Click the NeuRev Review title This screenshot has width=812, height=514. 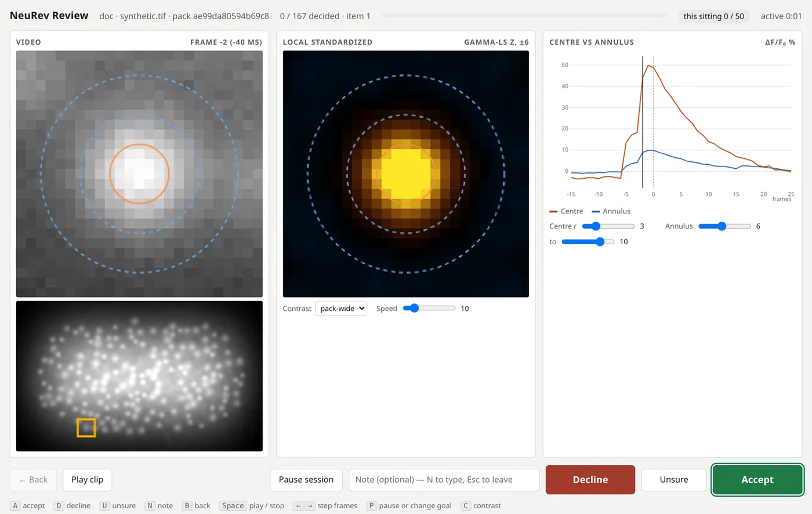[49, 16]
